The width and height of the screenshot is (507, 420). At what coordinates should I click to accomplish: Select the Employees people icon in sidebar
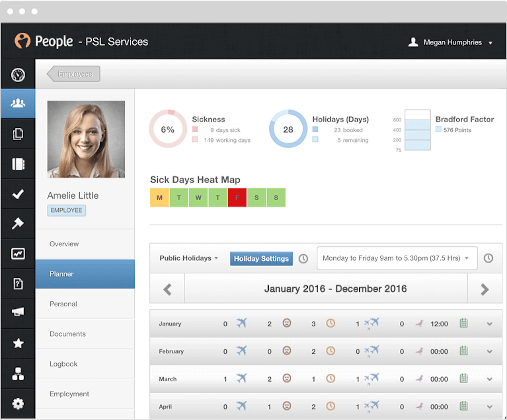point(18,103)
